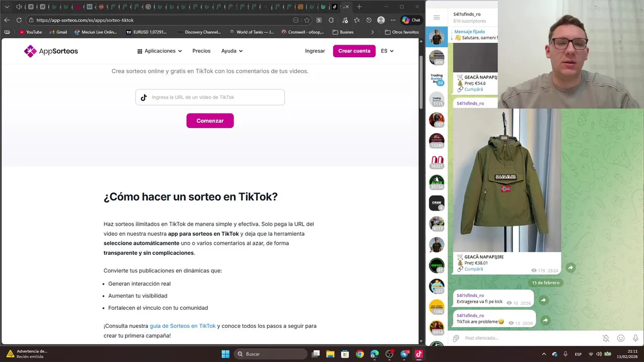This screenshot has height=362, width=644.
Task: Toggle the silent broadcast bell icon
Action: [x=606, y=338]
